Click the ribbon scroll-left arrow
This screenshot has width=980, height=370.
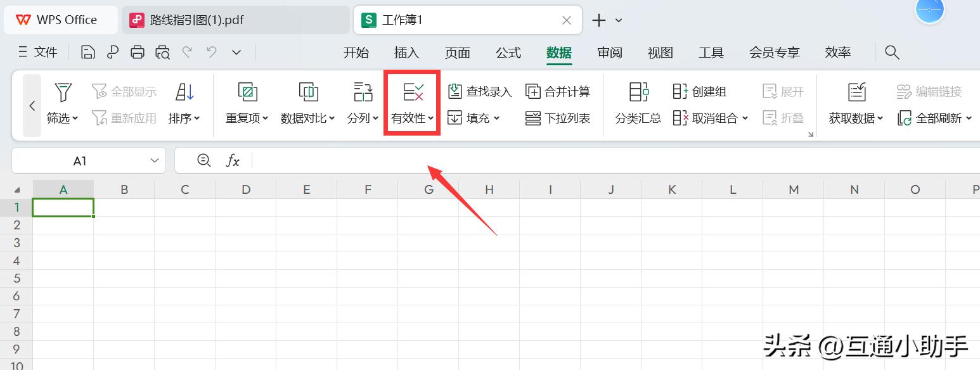click(x=32, y=106)
